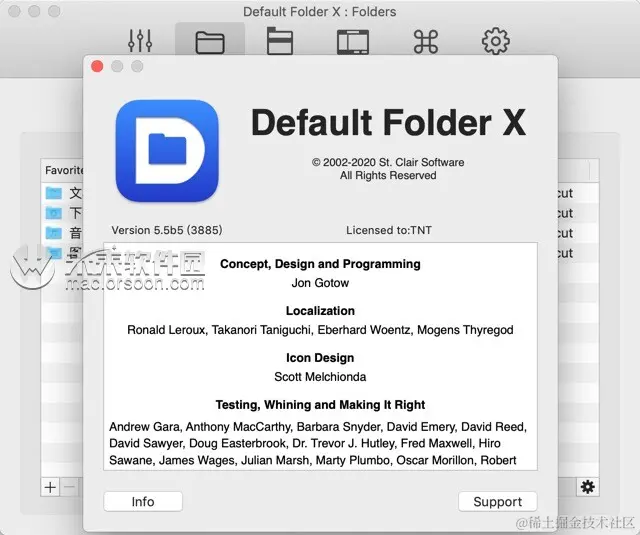The height and width of the screenshot is (535, 640).
Task: Open the Options gear tab
Action: (x=496, y=41)
